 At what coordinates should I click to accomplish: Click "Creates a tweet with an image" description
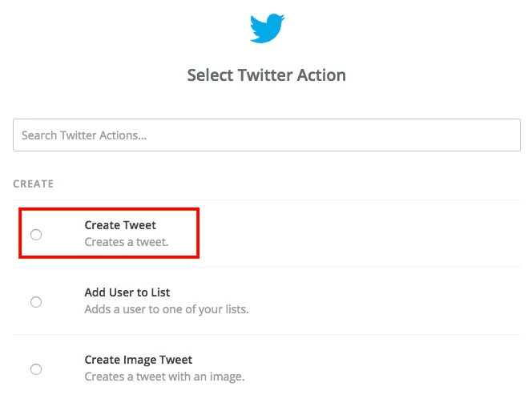point(164,376)
